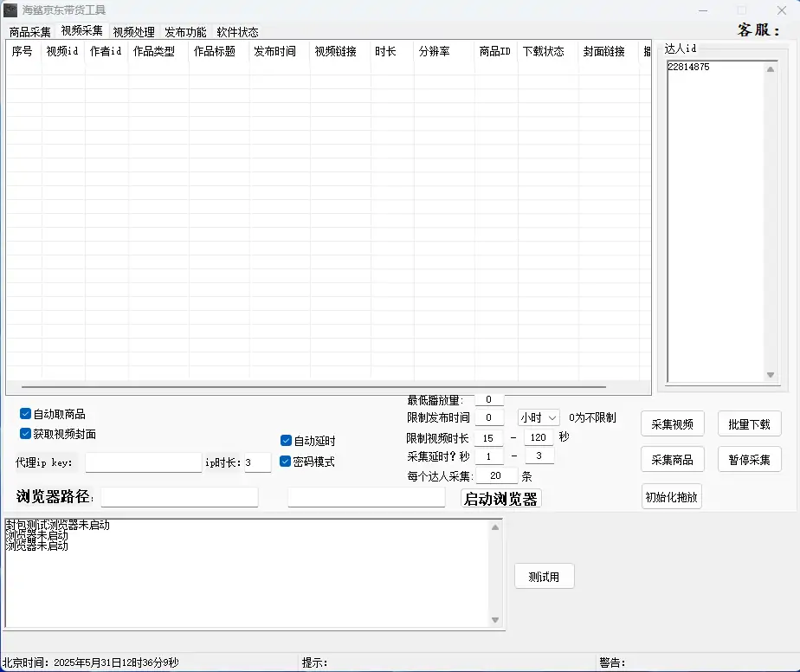800x672 pixels.
Task: Edit the minimum video duration field 15
Action: (x=488, y=438)
